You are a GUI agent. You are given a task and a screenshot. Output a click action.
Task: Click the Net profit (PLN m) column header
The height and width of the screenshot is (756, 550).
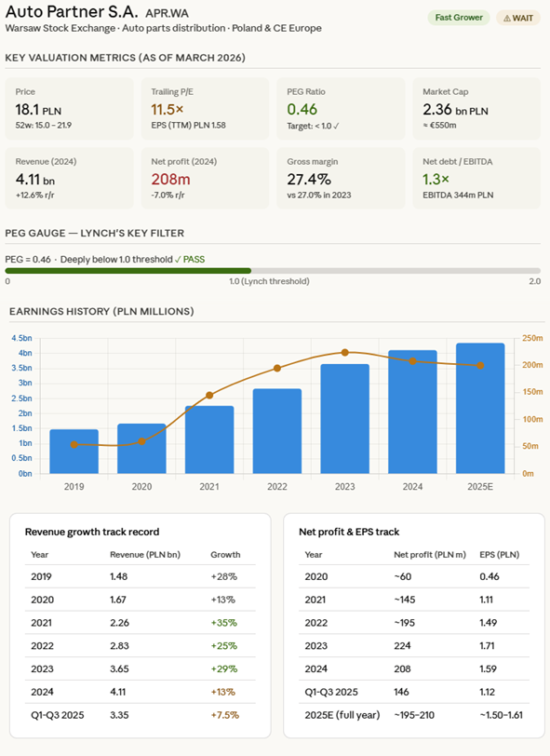[x=430, y=555]
